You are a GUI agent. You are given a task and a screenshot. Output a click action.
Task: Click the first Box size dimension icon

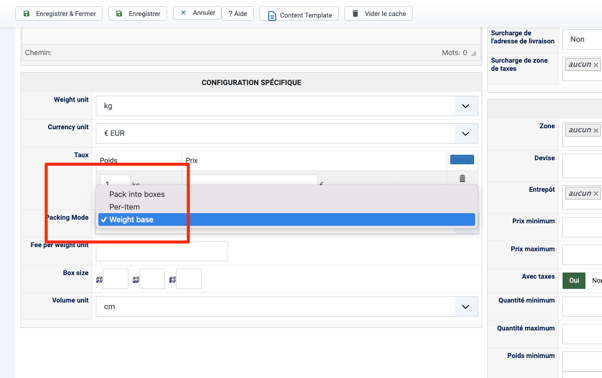99,280
